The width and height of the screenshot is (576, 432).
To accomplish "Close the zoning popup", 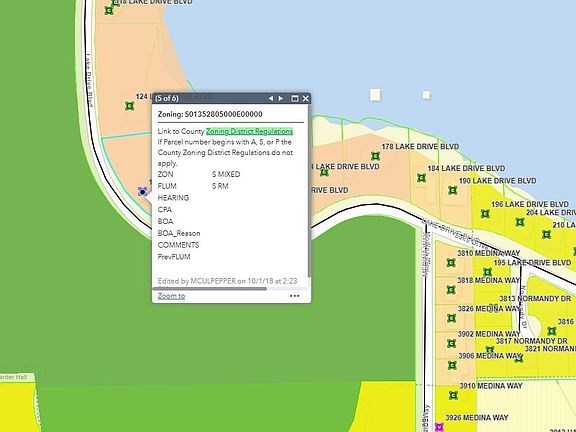I will point(306,98).
